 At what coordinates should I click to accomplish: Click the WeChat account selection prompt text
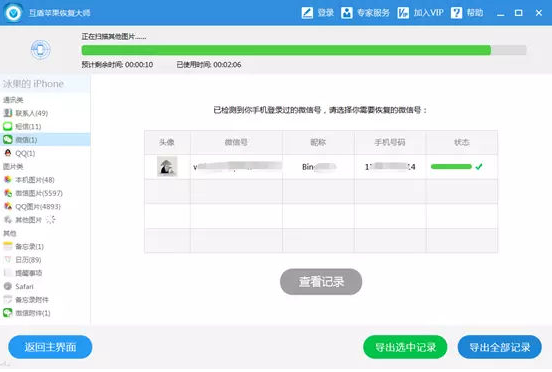[320, 110]
